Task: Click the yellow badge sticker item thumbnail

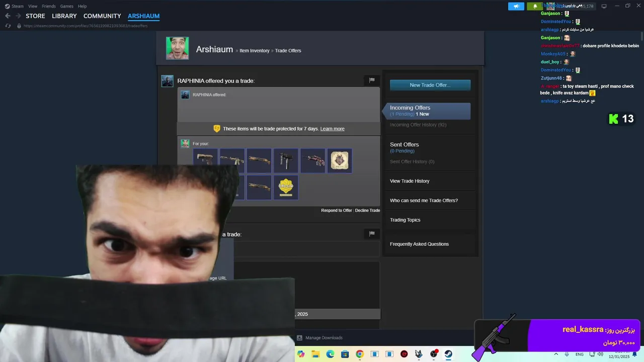Action: [x=286, y=187]
